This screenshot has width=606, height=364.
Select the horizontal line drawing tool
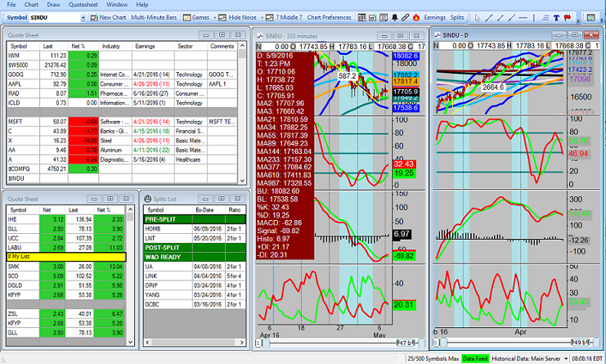point(523,18)
